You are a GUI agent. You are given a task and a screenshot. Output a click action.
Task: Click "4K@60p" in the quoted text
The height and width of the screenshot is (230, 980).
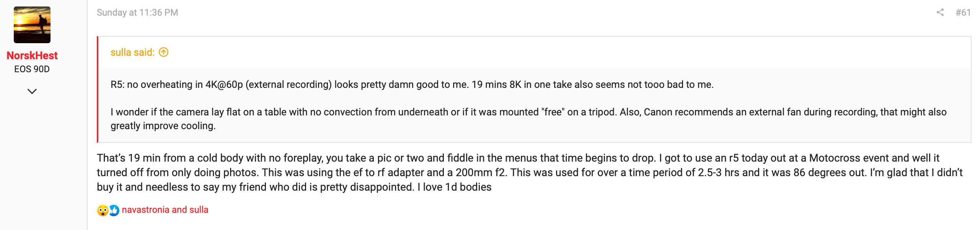tap(224, 84)
